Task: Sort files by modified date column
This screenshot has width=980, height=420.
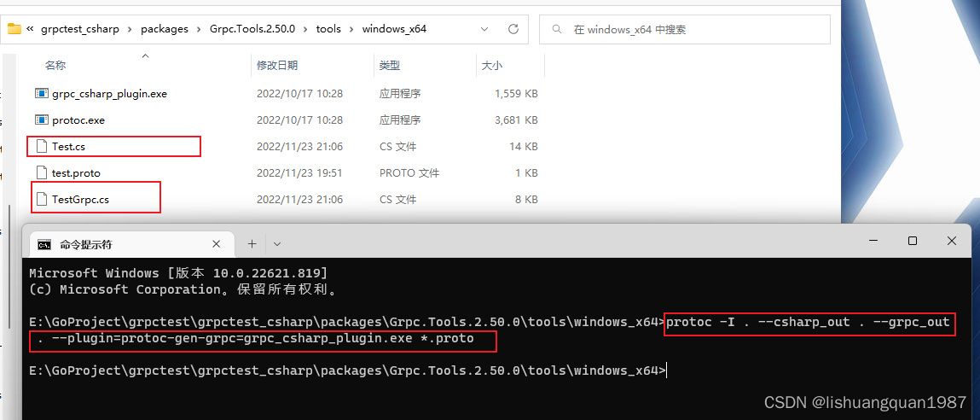Action: (277, 66)
